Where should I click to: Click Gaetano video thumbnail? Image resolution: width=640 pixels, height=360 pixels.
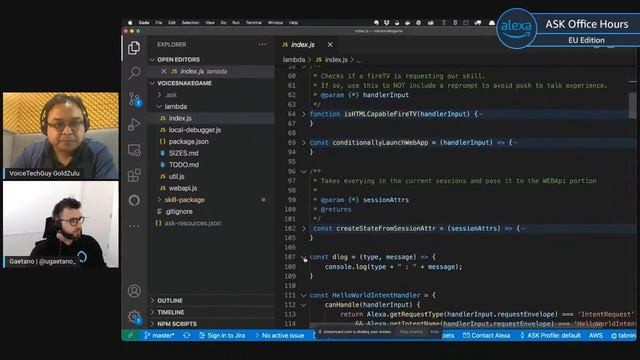[61, 224]
